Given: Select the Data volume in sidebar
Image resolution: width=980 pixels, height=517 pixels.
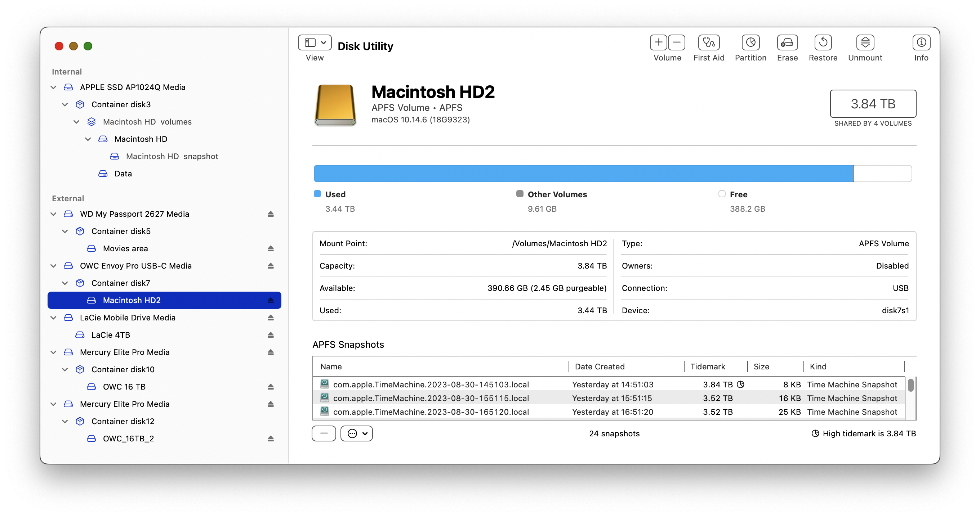Looking at the screenshot, I should 123,174.
